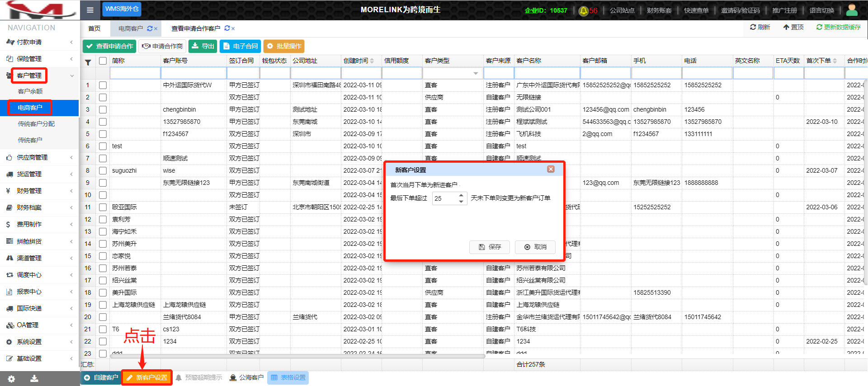
Task: Close the 新客户设置 dialog
Action: point(551,169)
